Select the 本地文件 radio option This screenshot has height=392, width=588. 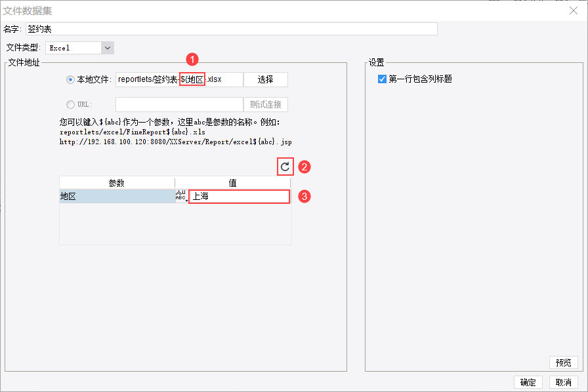tap(70, 79)
